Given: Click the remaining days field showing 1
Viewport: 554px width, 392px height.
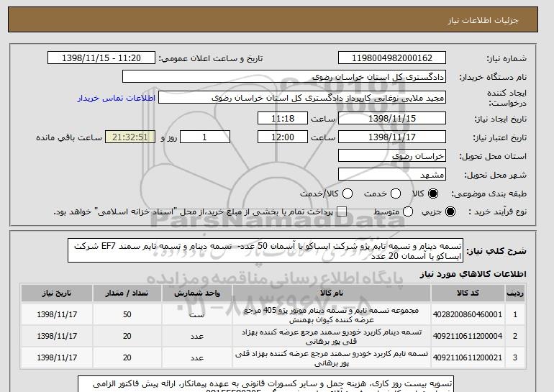Looking at the screenshot, I should pyautogui.click(x=205, y=137).
